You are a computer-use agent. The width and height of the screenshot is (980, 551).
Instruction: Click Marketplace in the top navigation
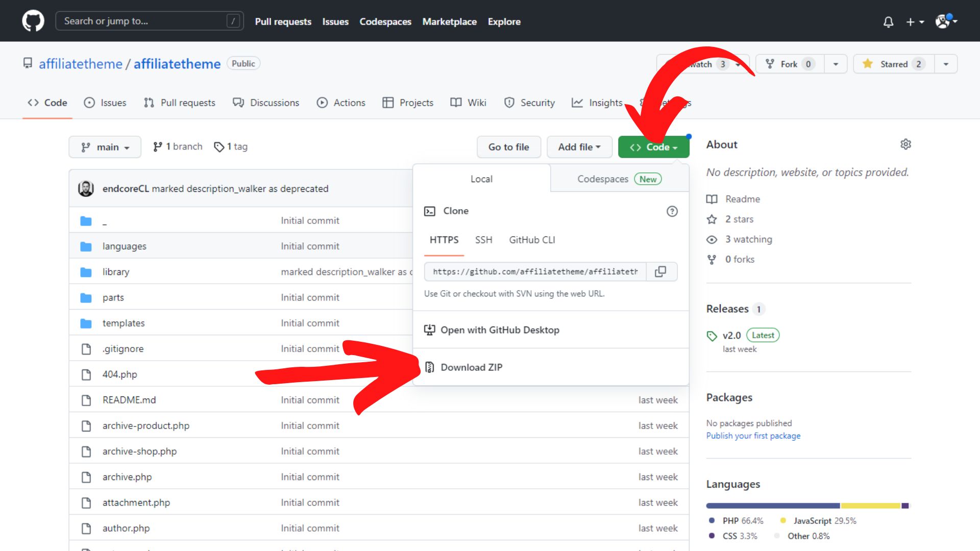[449, 21]
